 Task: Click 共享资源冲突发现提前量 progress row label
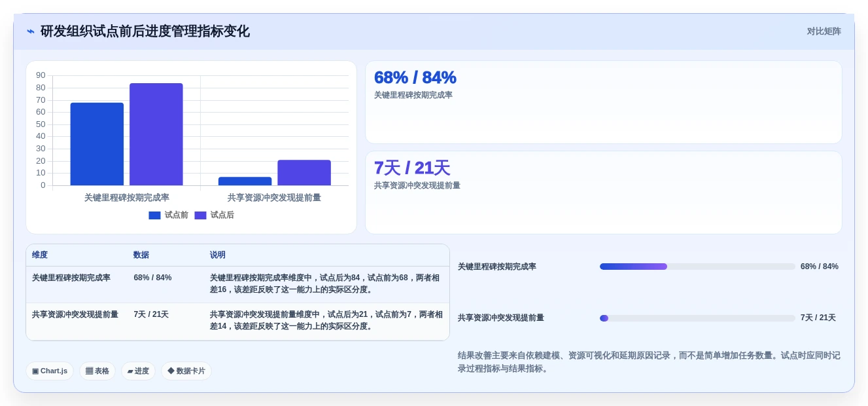click(x=501, y=318)
